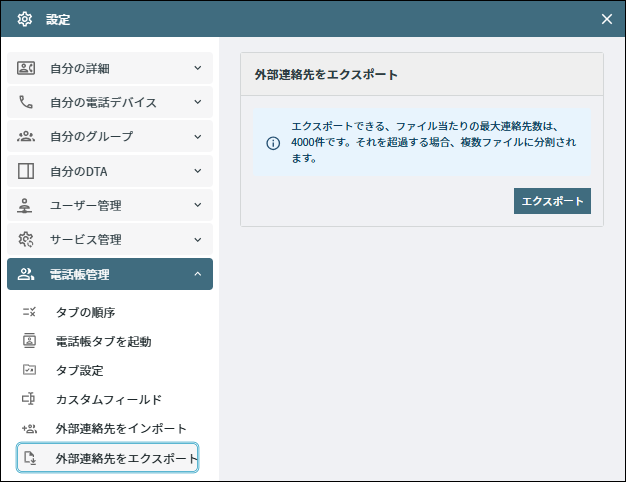The width and height of the screenshot is (626, 482).
Task: Open the 自分の電話デバイス section
Action: (x=110, y=102)
